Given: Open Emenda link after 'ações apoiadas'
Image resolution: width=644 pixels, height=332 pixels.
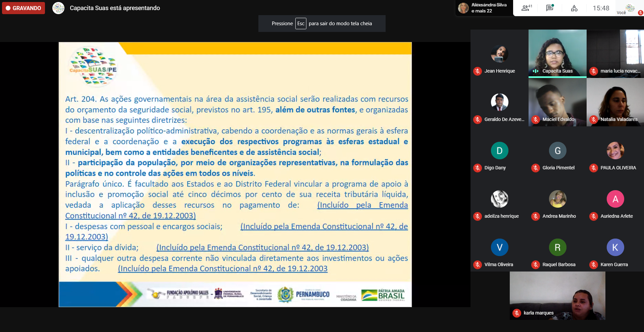Looking at the screenshot, I should pyautogui.click(x=222, y=269).
